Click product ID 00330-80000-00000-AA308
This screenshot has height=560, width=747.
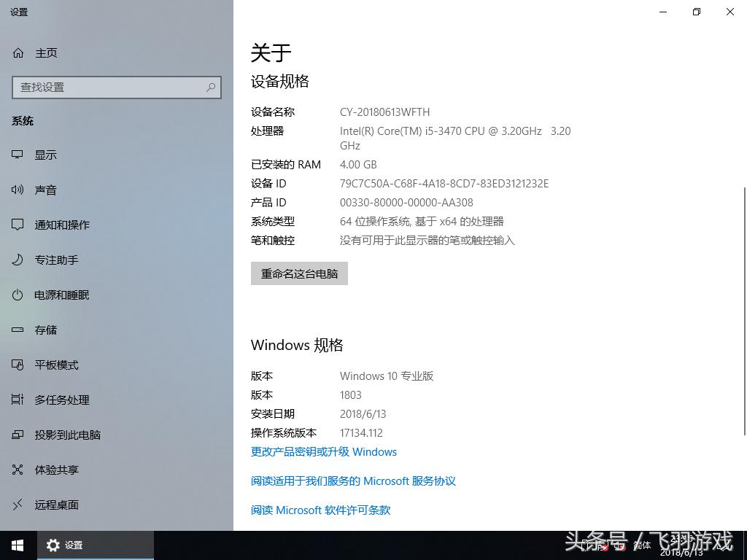point(406,203)
